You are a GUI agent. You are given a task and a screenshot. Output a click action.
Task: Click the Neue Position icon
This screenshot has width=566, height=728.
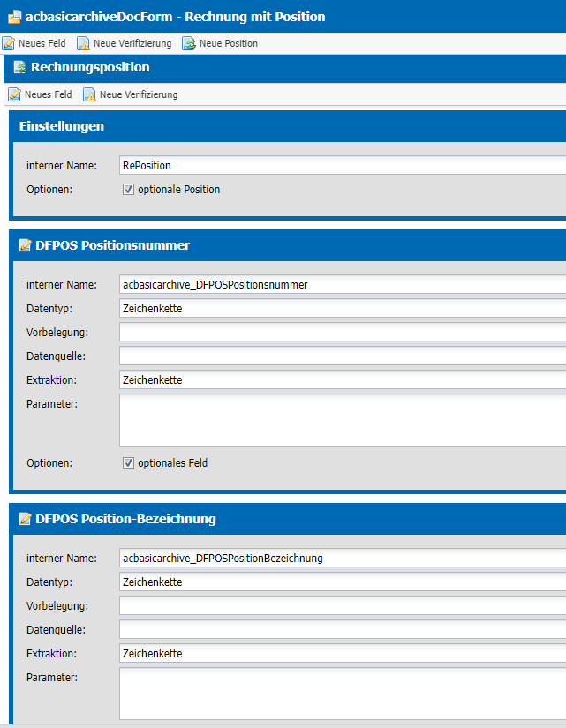(x=189, y=43)
